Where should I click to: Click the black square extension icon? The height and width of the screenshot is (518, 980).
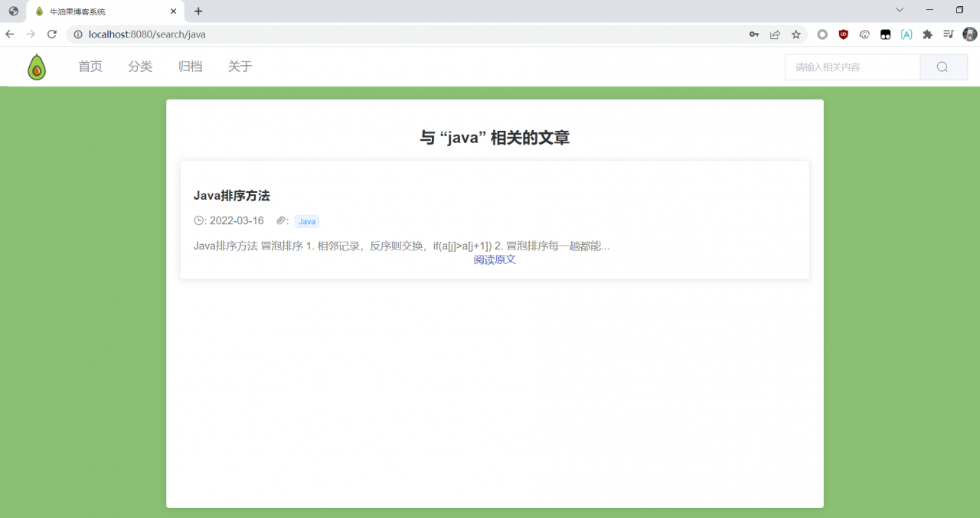886,34
